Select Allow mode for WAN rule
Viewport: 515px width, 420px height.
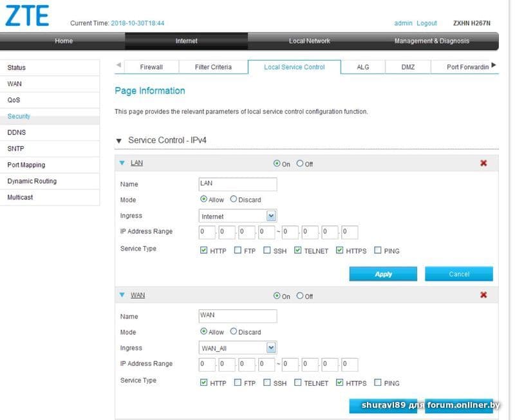203,331
